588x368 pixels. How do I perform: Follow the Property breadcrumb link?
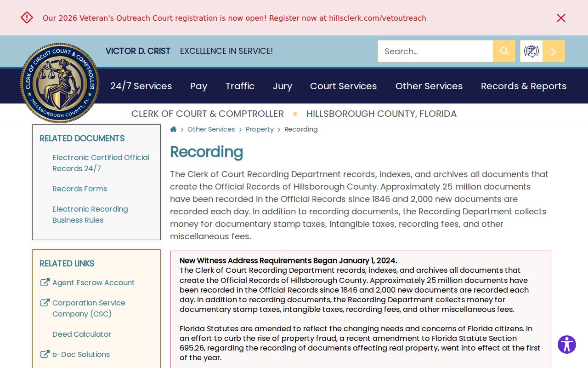point(260,129)
